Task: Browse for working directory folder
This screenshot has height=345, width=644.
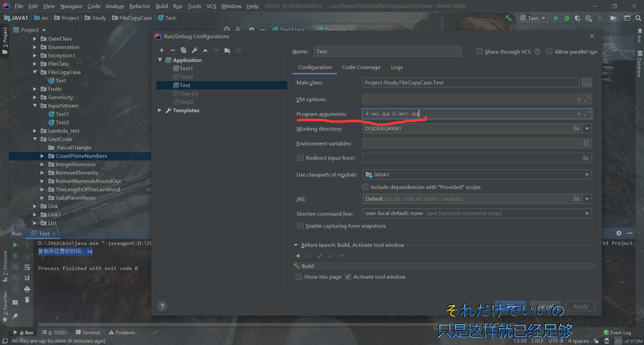Action: (576, 128)
